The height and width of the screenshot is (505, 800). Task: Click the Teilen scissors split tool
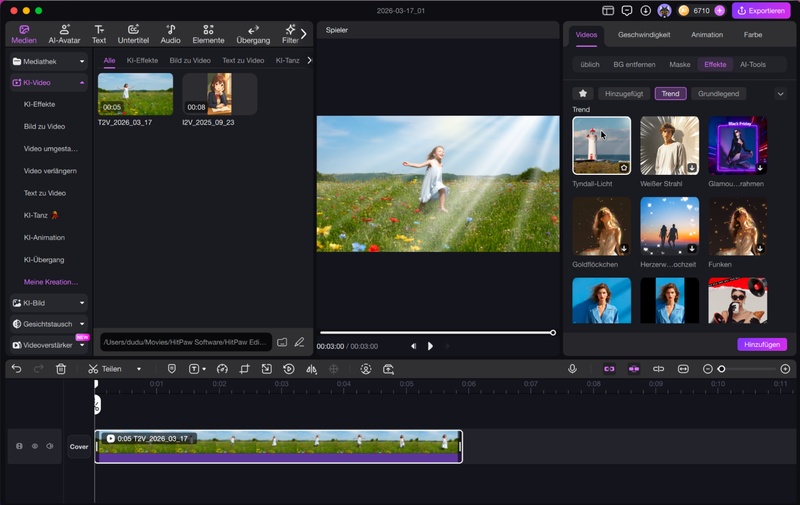point(105,369)
